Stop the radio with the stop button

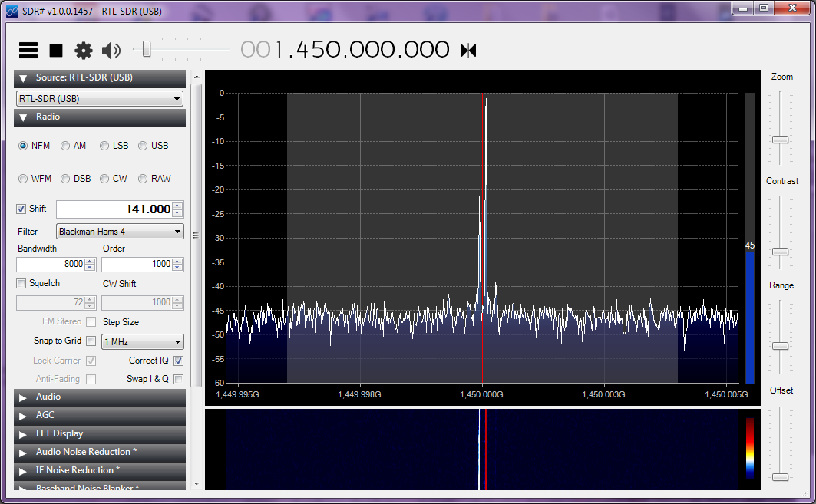click(56, 51)
